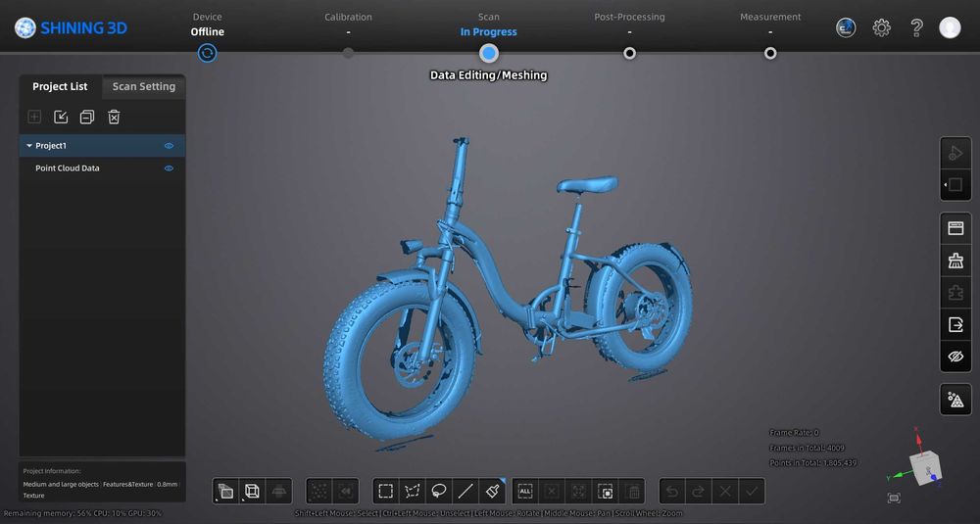Screen dimensions: 980x524
Task: Click the Select ALL button
Action: pyautogui.click(x=525, y=492)
